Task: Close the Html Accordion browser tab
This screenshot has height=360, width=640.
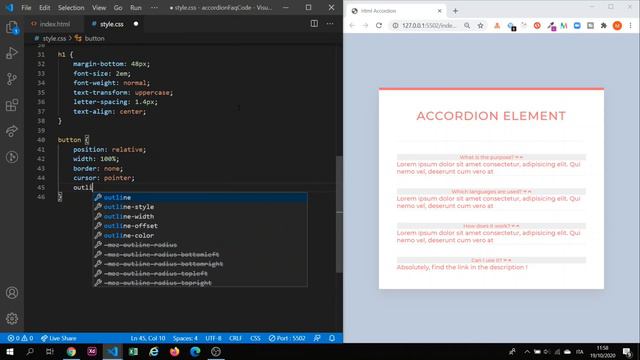Action: [x=439, y=11]
